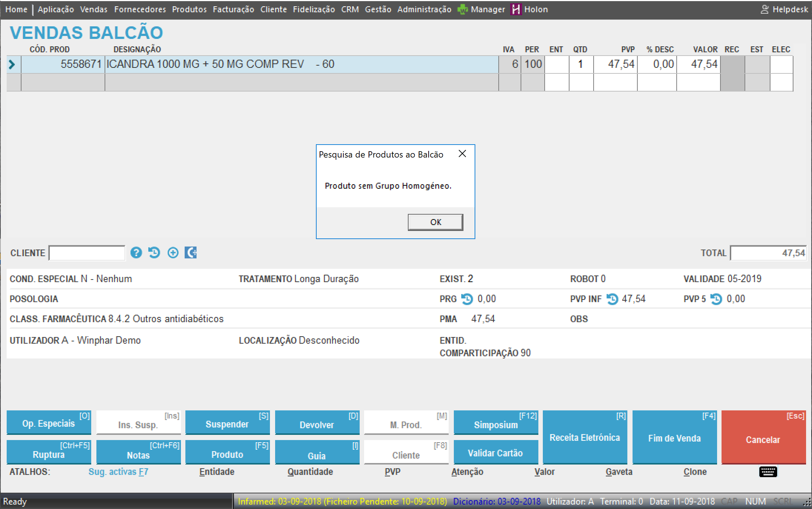
Task: Click the Fim de Venda button
Action: pyautogui.click(x=674, y=437)
